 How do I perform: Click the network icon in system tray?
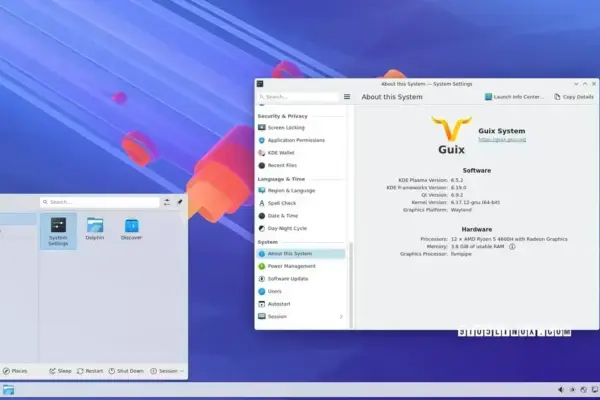point(584,390)
